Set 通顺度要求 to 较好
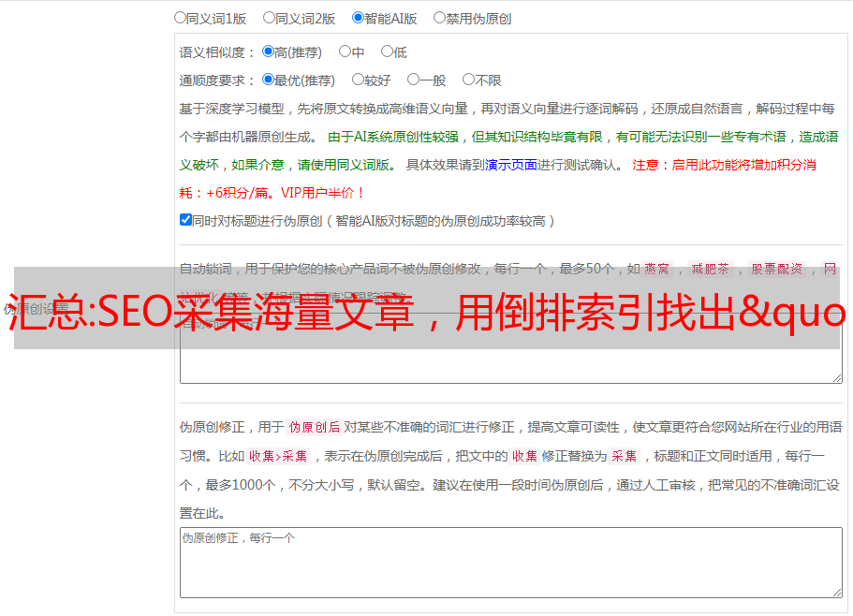Image resolution: width=853 pixels, height=616 pixels. (x=358, y=80)
